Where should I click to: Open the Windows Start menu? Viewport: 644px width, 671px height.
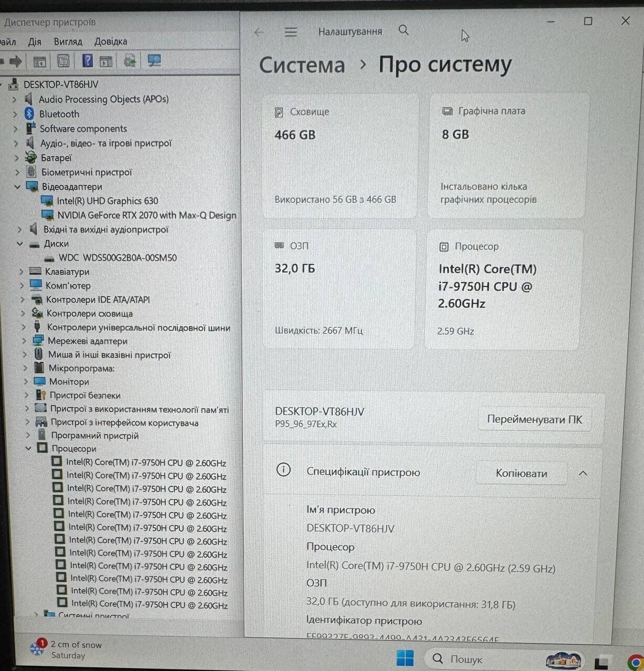tap(405, 658)
